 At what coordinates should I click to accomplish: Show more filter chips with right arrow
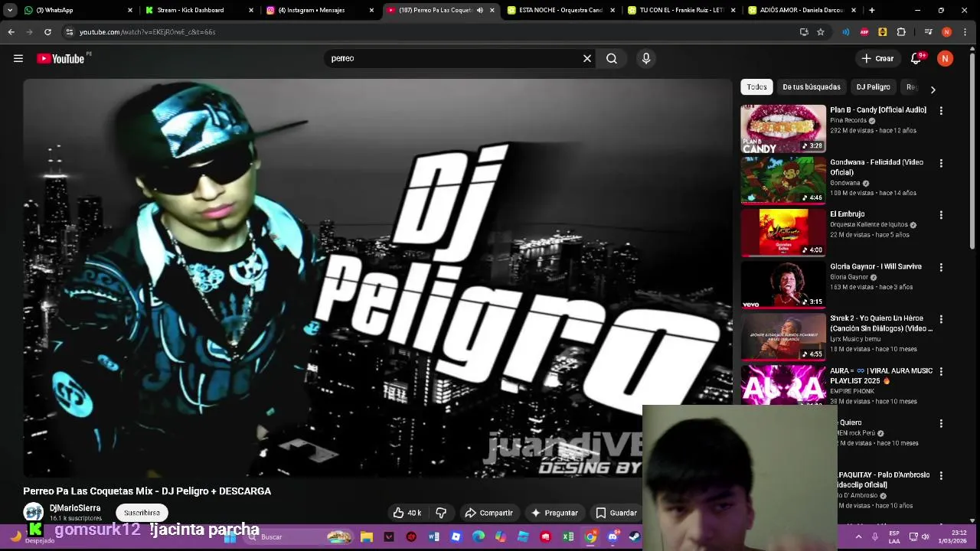click(933, 90)
